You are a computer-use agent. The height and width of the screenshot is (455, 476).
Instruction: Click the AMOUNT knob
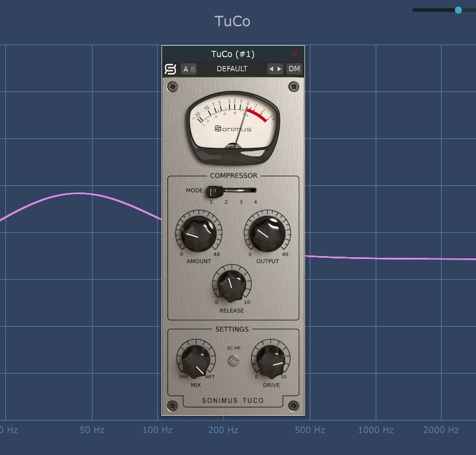click(199, 233)
